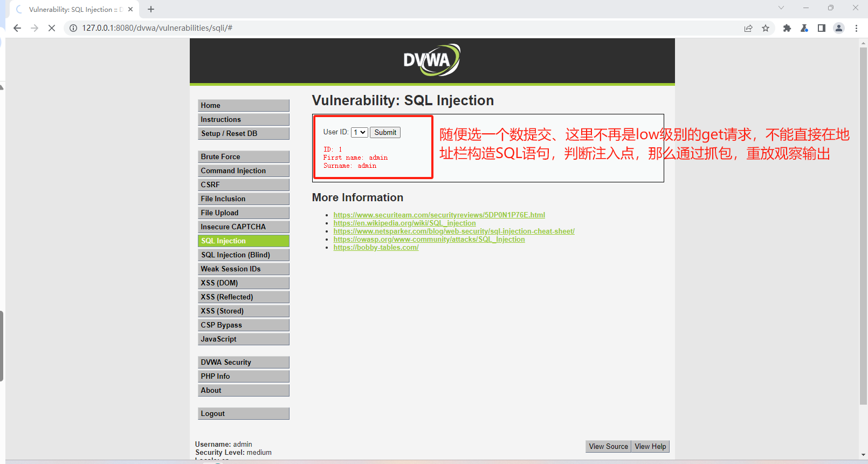
Task: Go to Setup / Reset DB
Action: [x=244, y=133]
